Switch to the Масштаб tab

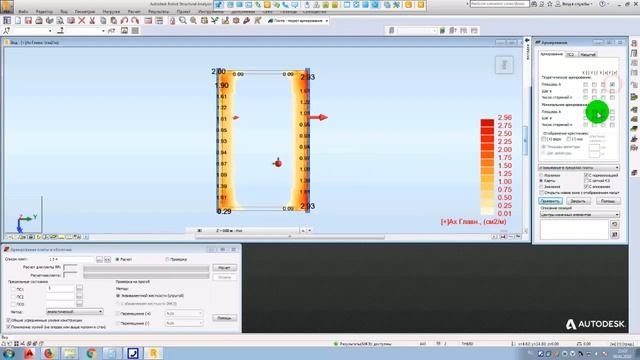(x=588, y=54)
